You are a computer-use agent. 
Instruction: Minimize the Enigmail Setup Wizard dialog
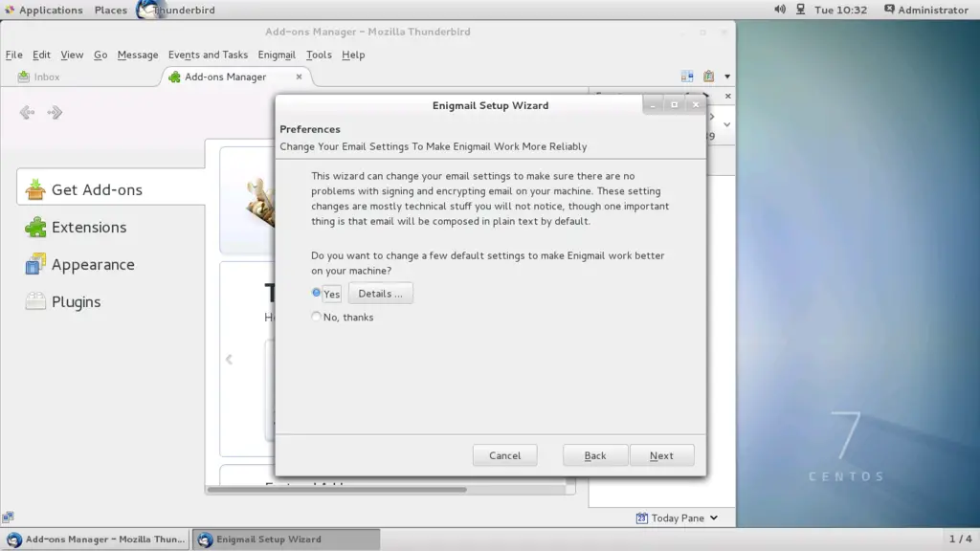coord(653,105)
